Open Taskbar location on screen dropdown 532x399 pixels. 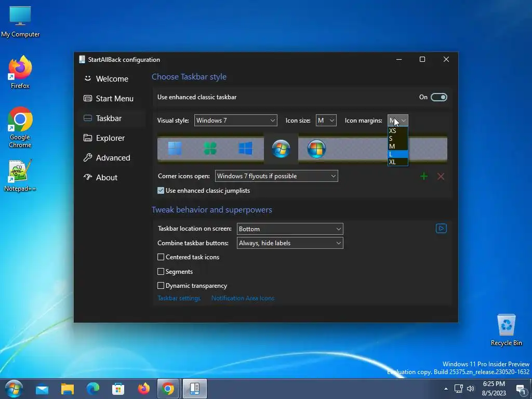[290, 229]
